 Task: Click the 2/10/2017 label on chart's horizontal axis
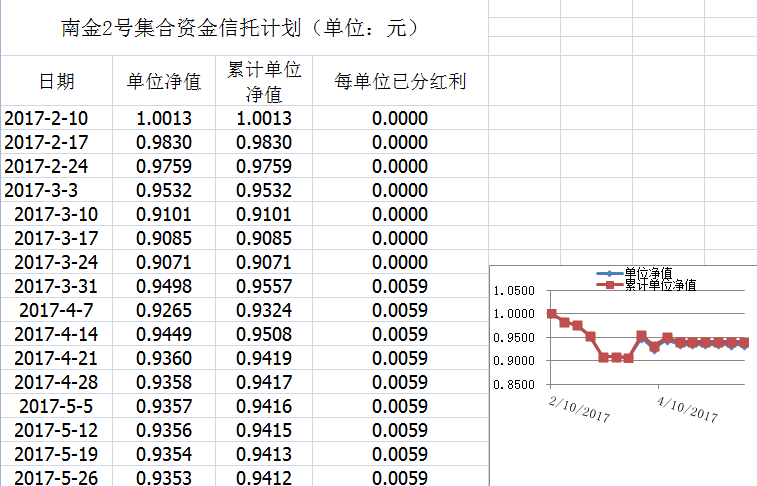click(581, 412)
